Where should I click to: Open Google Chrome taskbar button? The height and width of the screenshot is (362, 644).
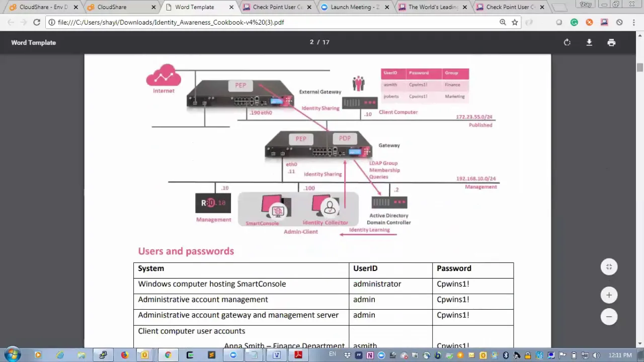168,355
